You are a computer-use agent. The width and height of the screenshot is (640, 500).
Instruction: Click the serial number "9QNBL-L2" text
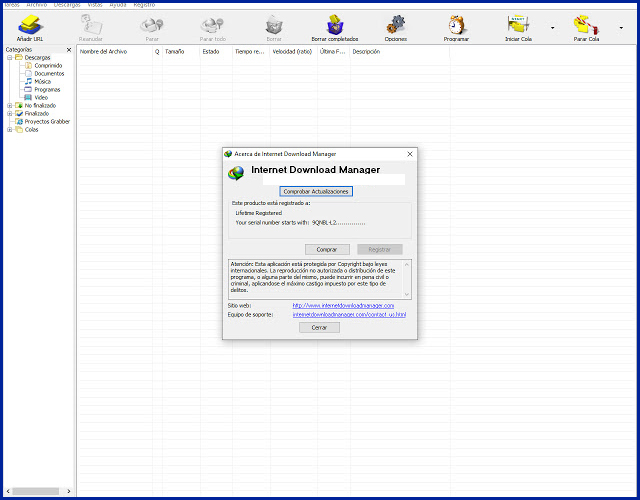[x=324, y=223]
